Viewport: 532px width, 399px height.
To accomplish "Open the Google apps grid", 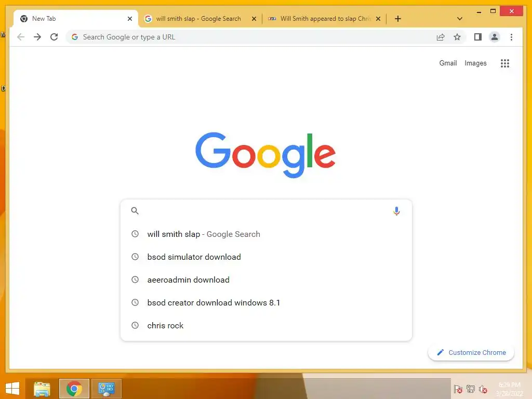I will coord(505,63).
